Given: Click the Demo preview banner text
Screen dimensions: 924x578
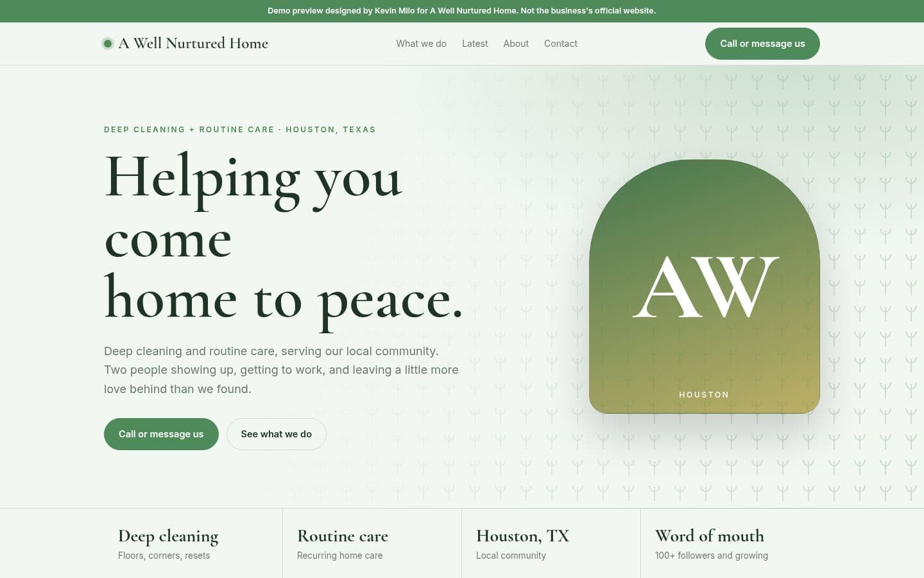Looking at the screenshot, I should coord(462,11).
